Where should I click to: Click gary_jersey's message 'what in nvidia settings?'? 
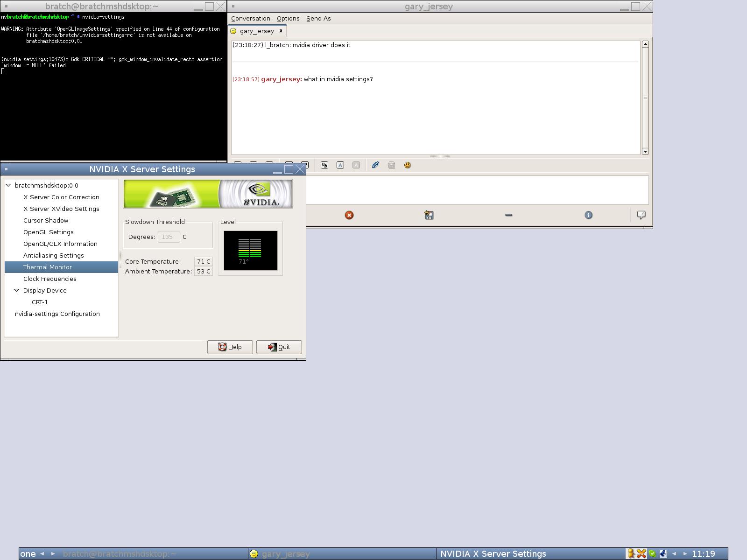[x=338, y=79]
